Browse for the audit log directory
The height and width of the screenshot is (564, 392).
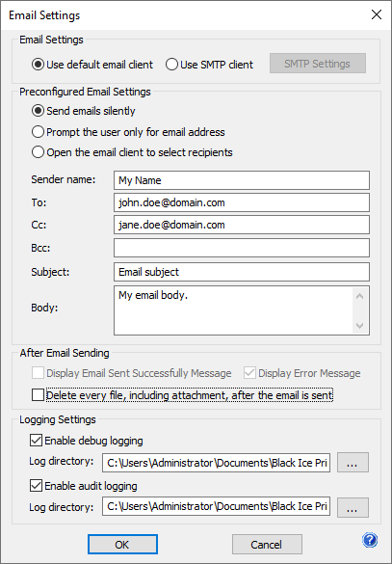(x=353, y=507)
